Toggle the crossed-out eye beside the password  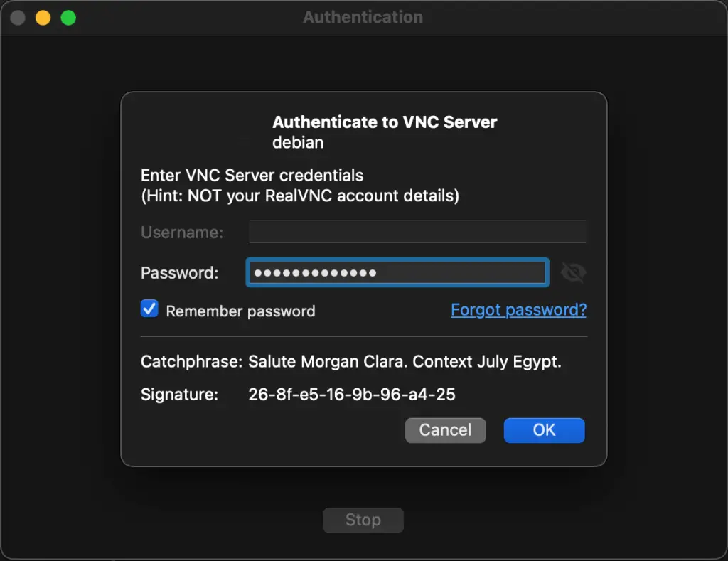tap(573, 272)
